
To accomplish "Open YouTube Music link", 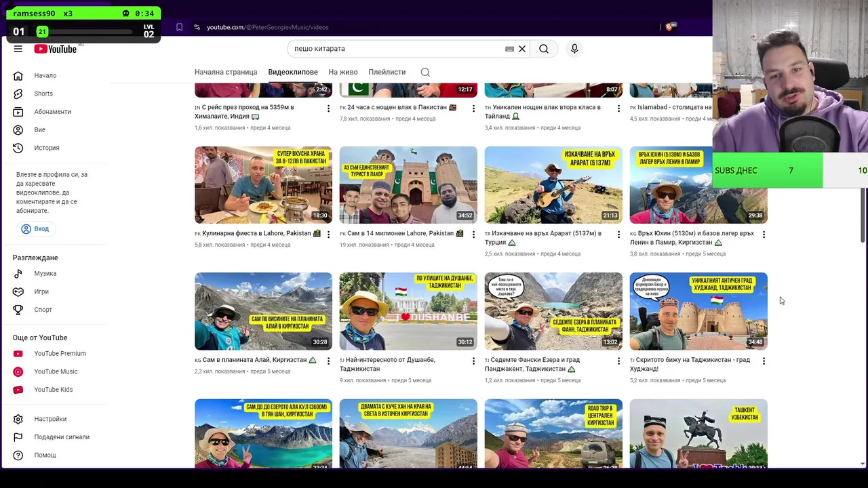I will point(54,371).
